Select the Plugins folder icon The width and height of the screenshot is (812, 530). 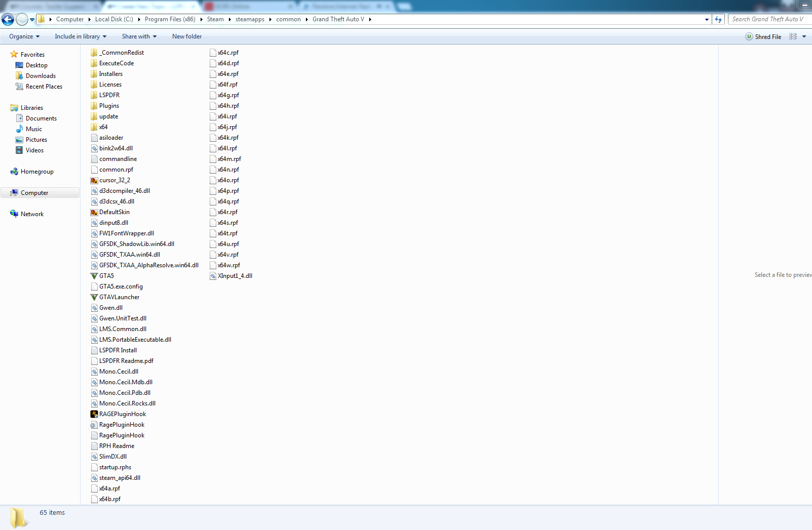pos(94,106)
